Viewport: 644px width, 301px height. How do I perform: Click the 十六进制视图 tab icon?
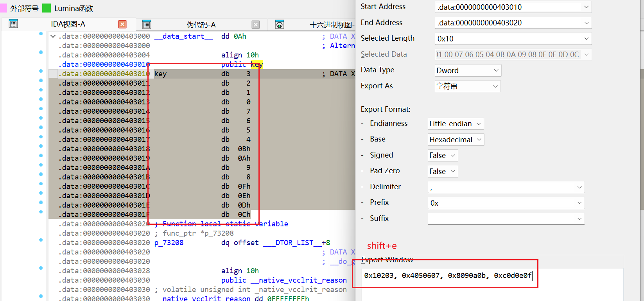tap(280, 25)
